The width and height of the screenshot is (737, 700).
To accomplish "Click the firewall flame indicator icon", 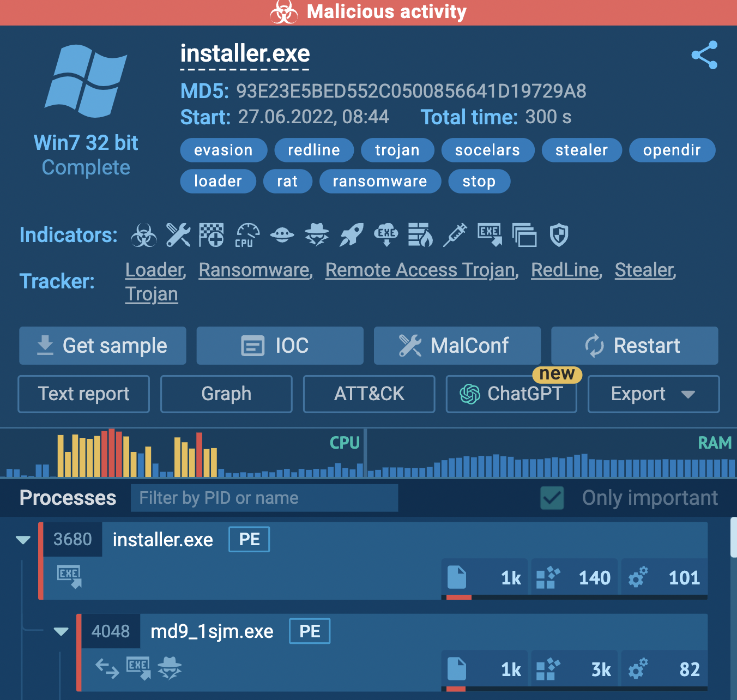I will click(x=420, y=236).
